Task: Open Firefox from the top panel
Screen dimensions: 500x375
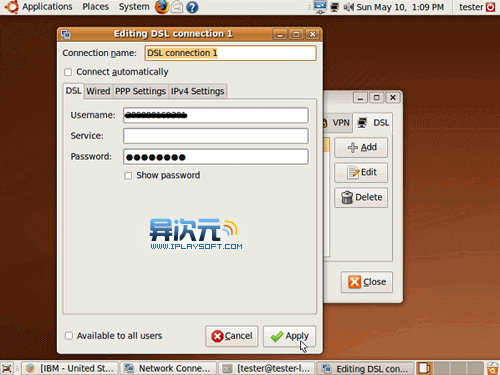Action: tap(162, 7)
